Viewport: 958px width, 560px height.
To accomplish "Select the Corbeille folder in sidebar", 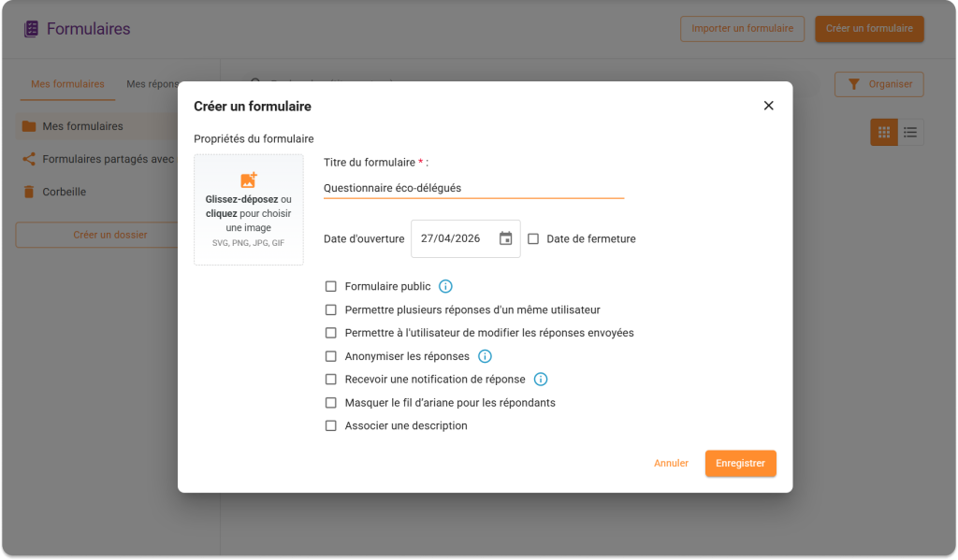I will 64,192.
